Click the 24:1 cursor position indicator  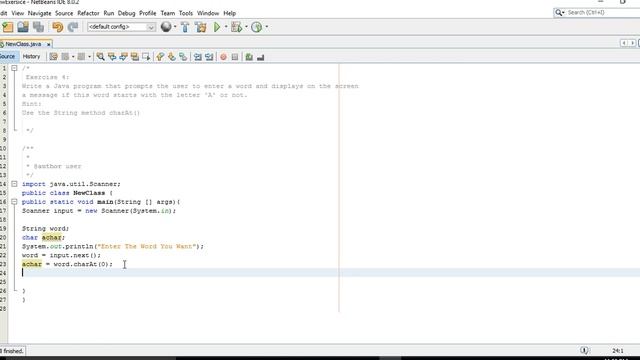point(618,351)
